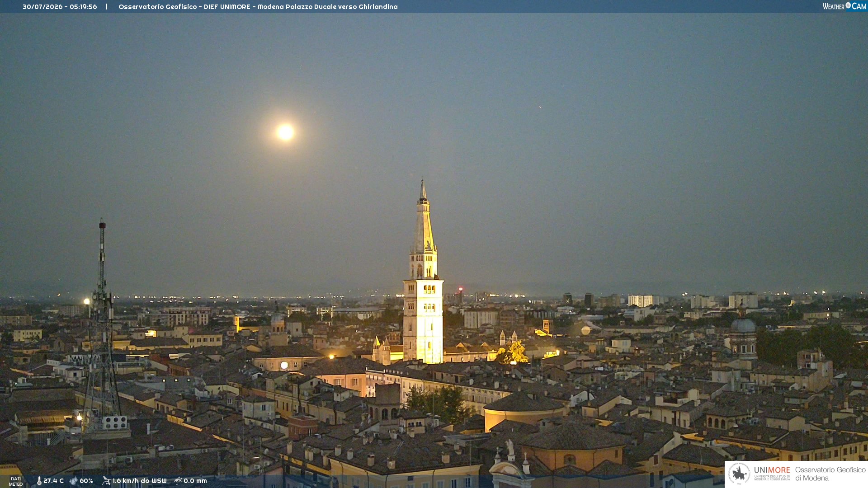Viewport: 868px width, 488px height.
Task: Click the water drops humidity icon
Action: pos(74,481)
